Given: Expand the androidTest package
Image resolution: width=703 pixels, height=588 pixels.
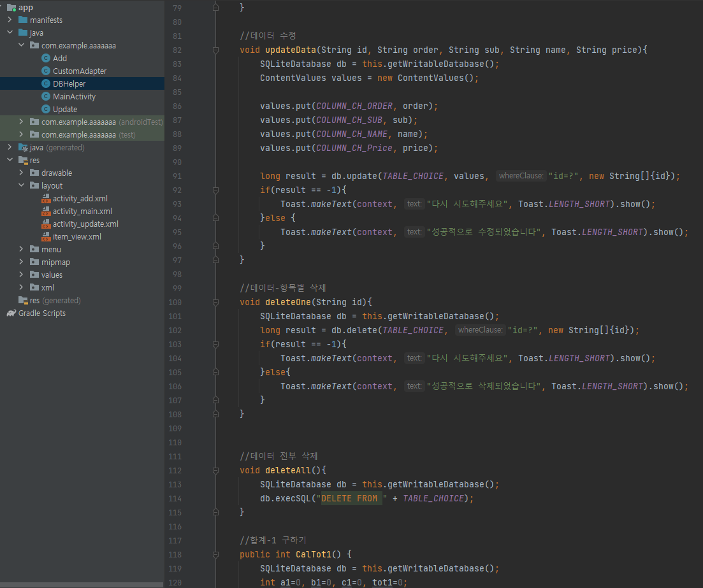Looking at the screenshot, I should pos(21,122).
